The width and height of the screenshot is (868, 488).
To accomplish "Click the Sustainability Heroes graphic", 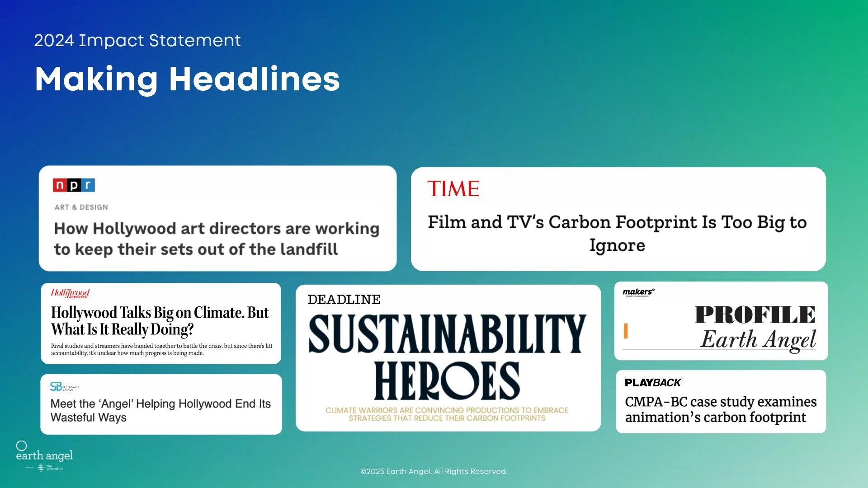I will 447,357.
